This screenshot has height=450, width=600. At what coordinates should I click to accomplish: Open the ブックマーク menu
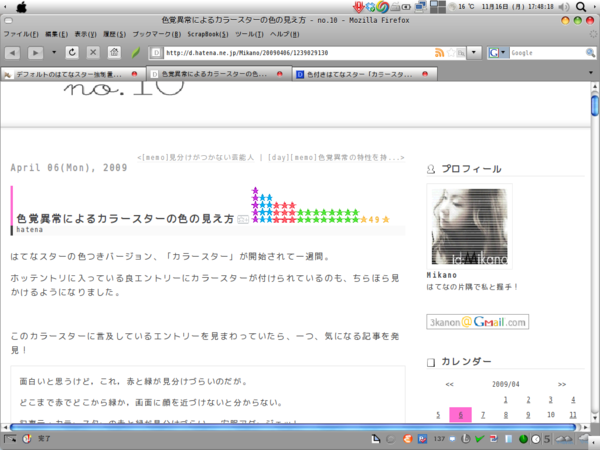157,34
